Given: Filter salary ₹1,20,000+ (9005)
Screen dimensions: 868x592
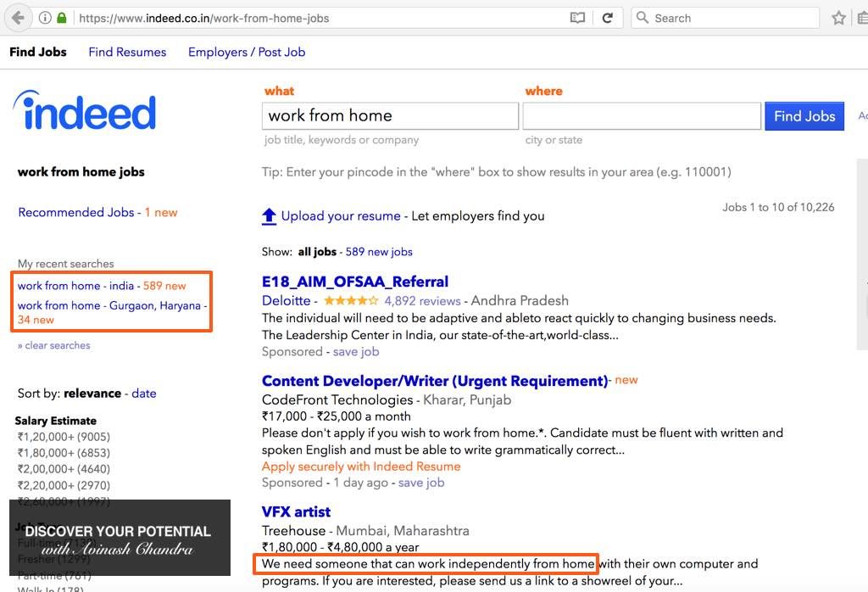Looking at the screenshot, I should [64, 437].
